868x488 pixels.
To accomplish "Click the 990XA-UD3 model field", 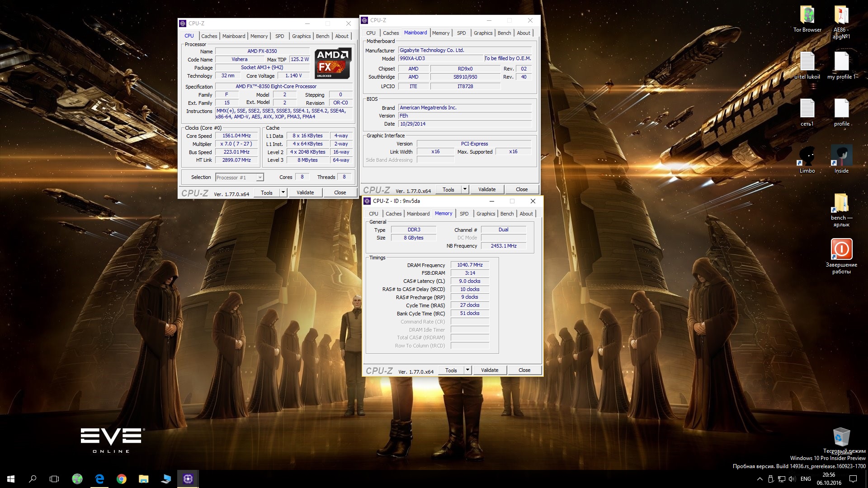I will (440, 58).
